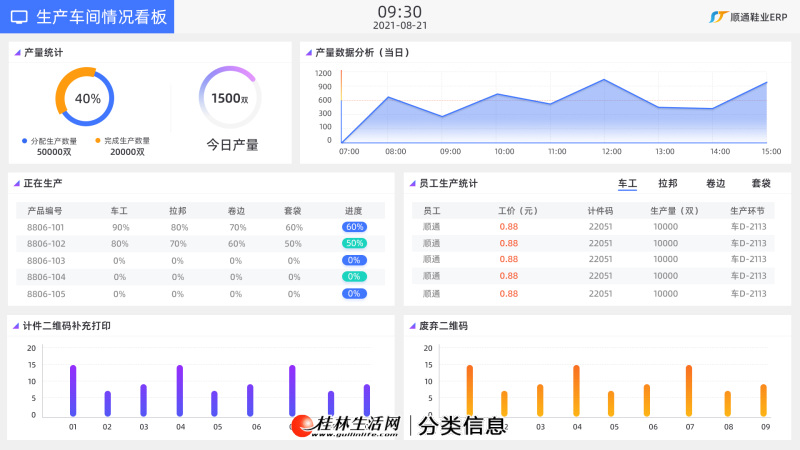Click the 员工 column header
The width and height of the screenshot is (800, 450).
432,211
